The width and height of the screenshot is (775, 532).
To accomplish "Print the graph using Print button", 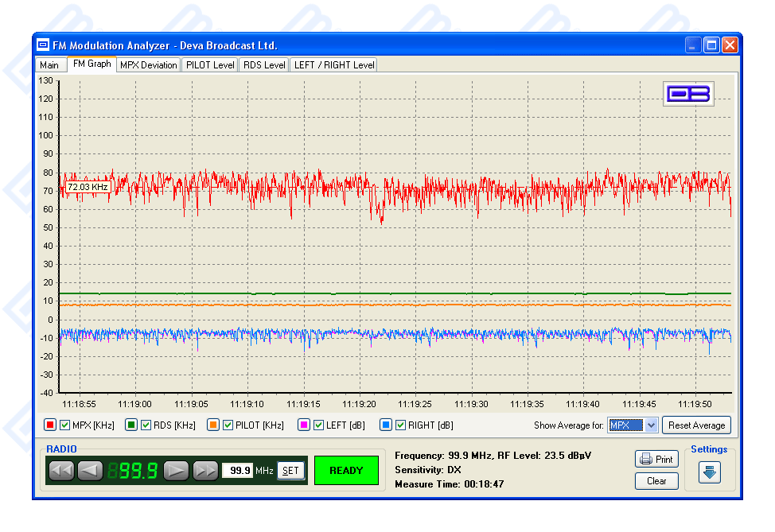I will (656, 460).
